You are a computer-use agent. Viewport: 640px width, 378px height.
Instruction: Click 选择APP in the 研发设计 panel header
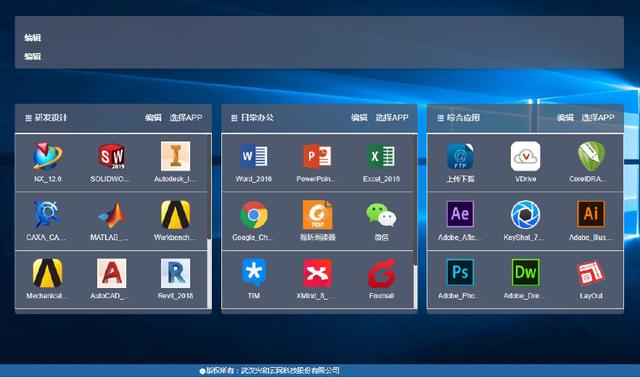186,118
